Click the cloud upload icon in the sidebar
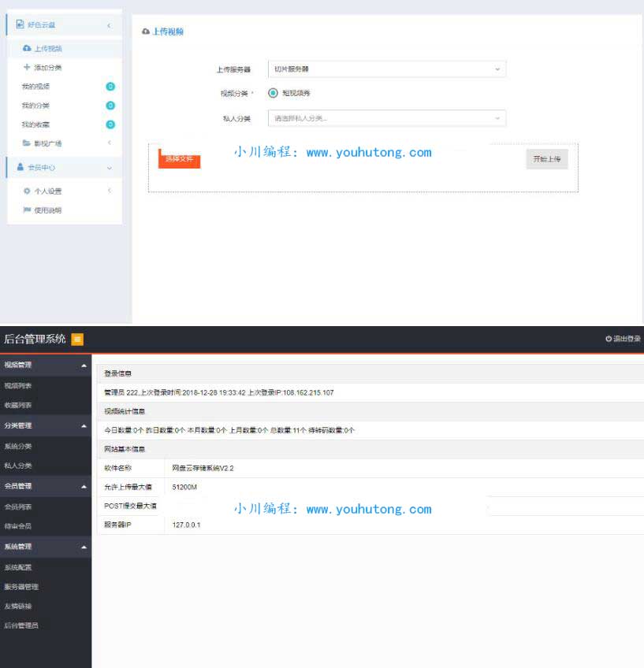Image resolution: width=644 pixels, height=668 pixels. [x=27, y=48]
